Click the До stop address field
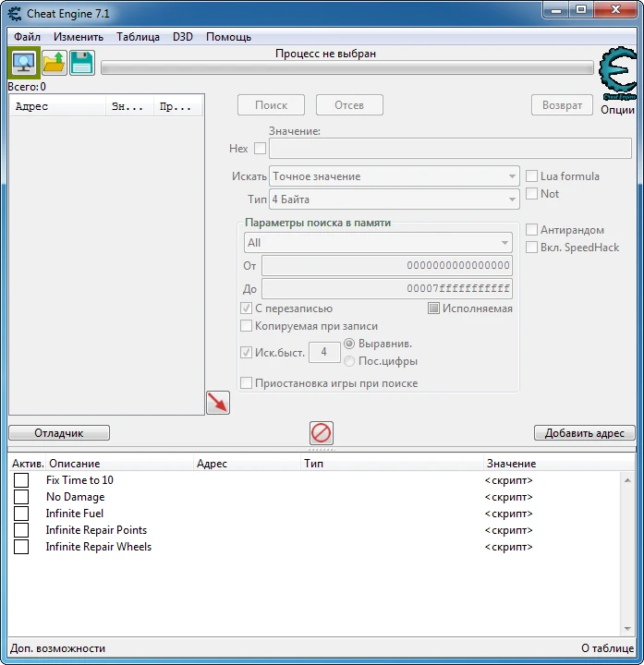The image size is (644, 665). click(x=387, y=289)
